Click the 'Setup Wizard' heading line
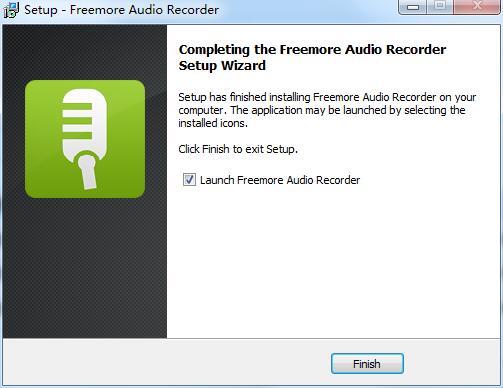503x388 pixels. pos(222,66)
